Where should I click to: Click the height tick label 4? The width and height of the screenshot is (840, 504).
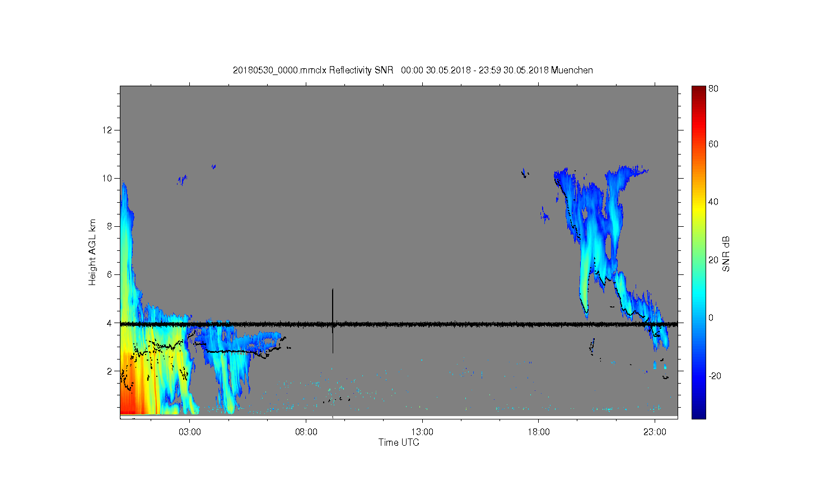[110, 323]
